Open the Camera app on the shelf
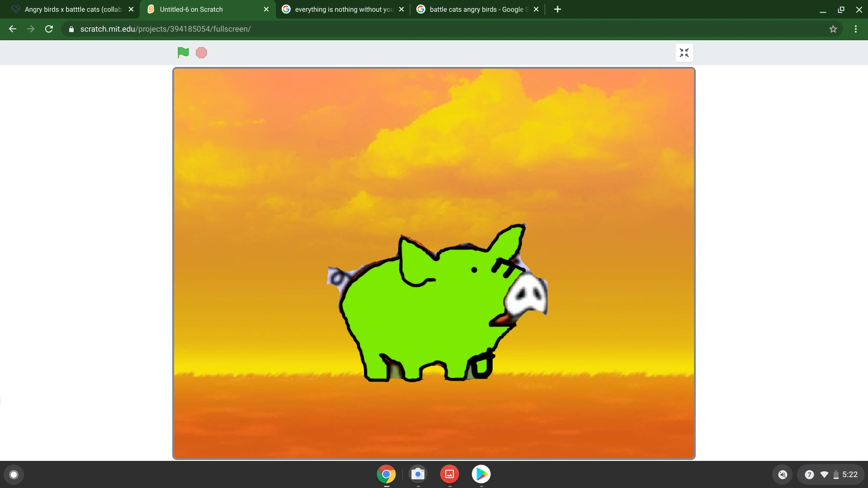Image resolution: width=868 pixels, height=488 pixels. pyautogui.click(x=418, y=474)
